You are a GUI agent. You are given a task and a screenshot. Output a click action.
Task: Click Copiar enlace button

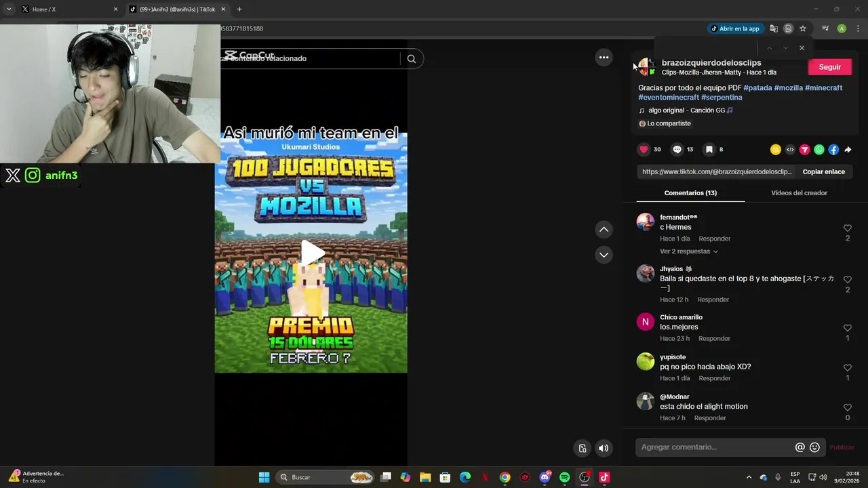(x=823, y=171)
